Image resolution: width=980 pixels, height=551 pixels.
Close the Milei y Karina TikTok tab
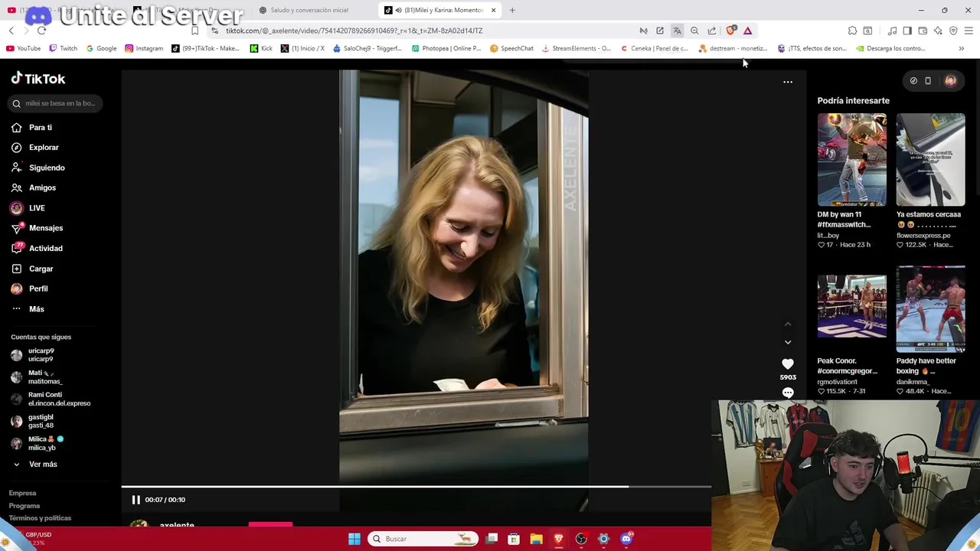(493, 10)
